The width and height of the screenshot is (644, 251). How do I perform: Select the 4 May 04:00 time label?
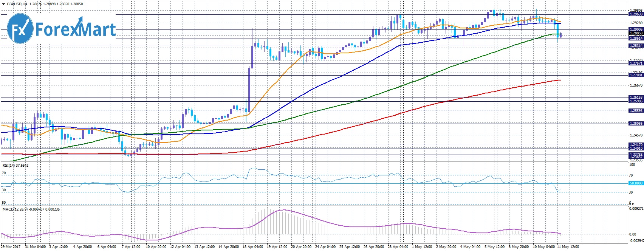[x=470, y=247]
